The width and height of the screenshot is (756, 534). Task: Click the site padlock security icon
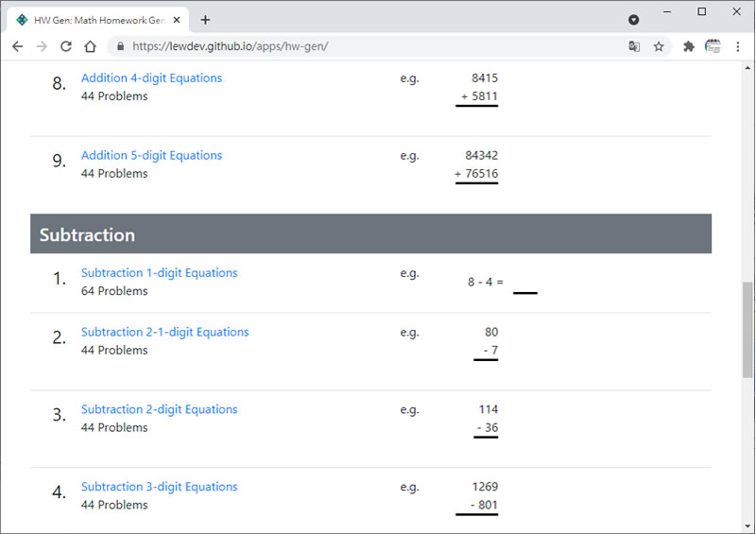[119, 46]
